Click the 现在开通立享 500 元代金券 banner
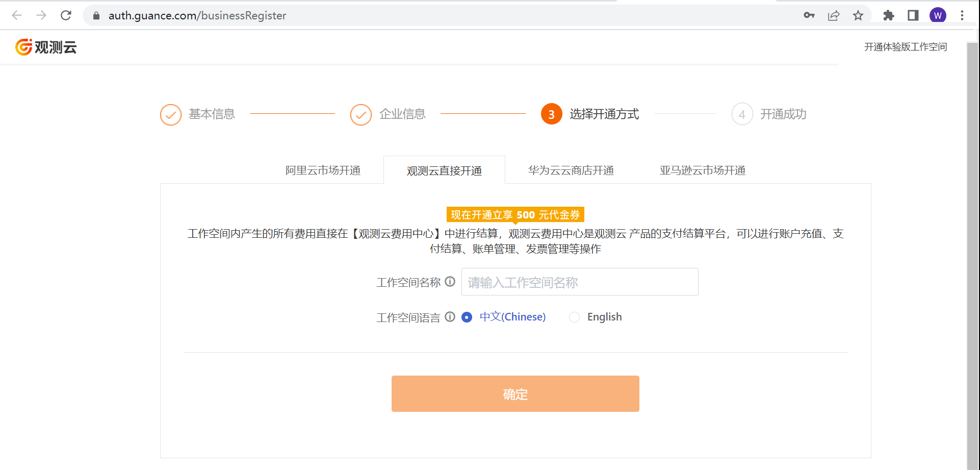This screenshot has width=980, height=470. (515, 215)
